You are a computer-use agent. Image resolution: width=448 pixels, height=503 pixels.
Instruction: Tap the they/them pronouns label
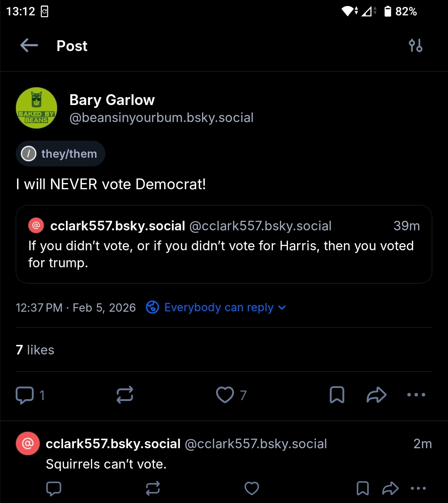(61, 154)
